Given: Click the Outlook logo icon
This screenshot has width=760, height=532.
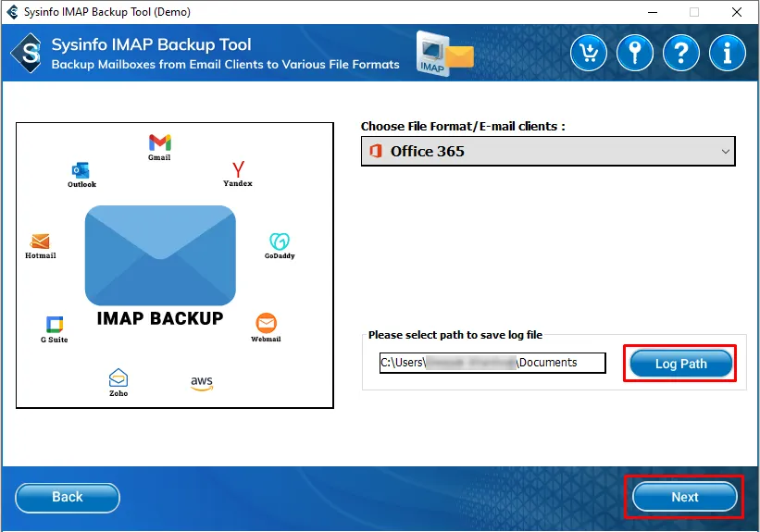Looking at the screenshot, I should [81, 170].
